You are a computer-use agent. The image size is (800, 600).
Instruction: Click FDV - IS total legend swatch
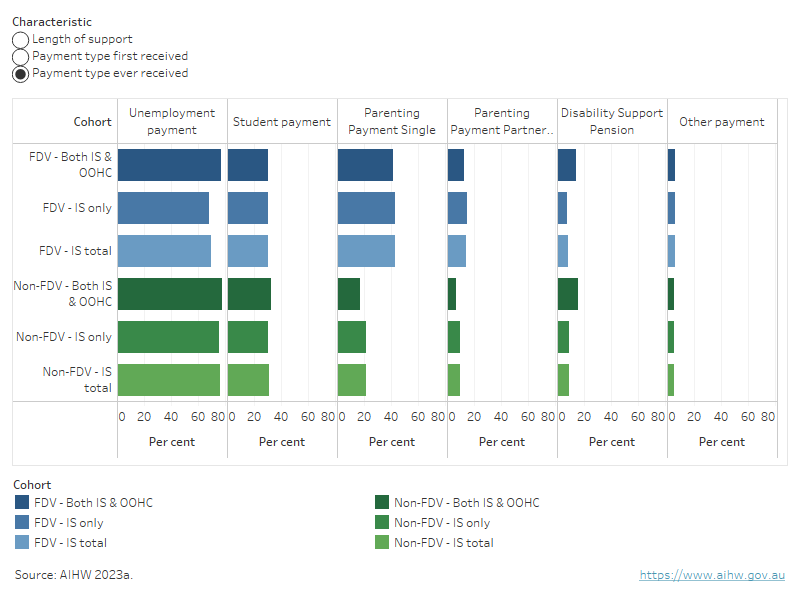pos(22,543)
